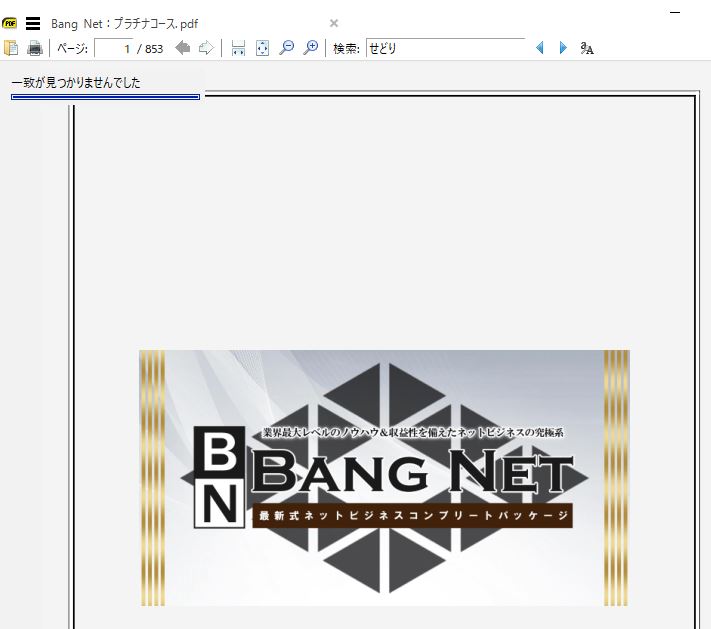Image resolution: width=711 pixels, height=629 pixels.
Task: Focus the search field containing せどり
Action: pos(446,48)
